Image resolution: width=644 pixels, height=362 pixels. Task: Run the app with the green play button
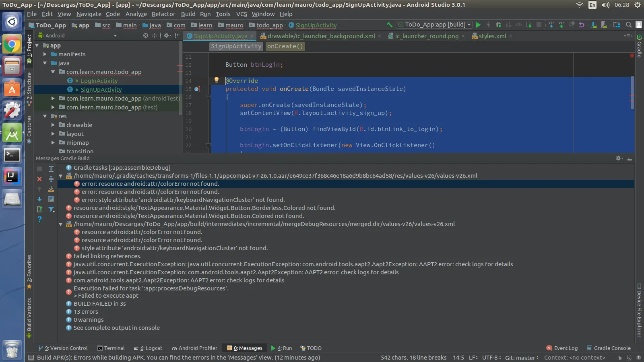click(478, 25)
